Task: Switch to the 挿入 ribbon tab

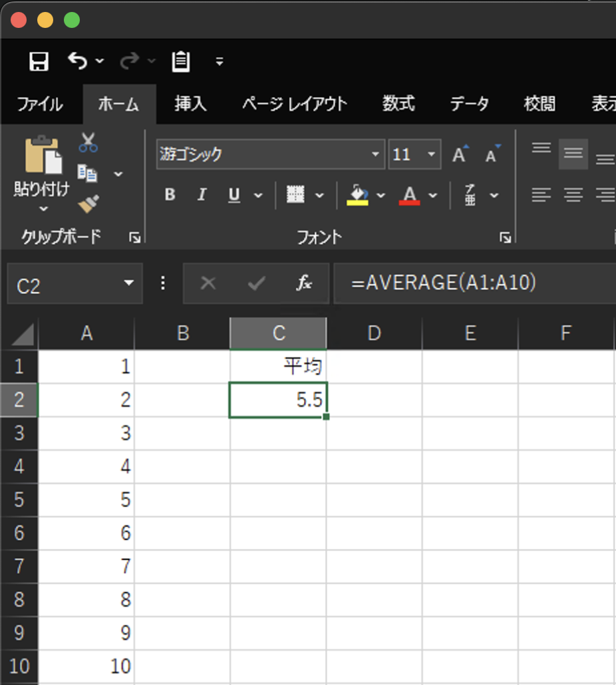Action: tap(190, 104)
